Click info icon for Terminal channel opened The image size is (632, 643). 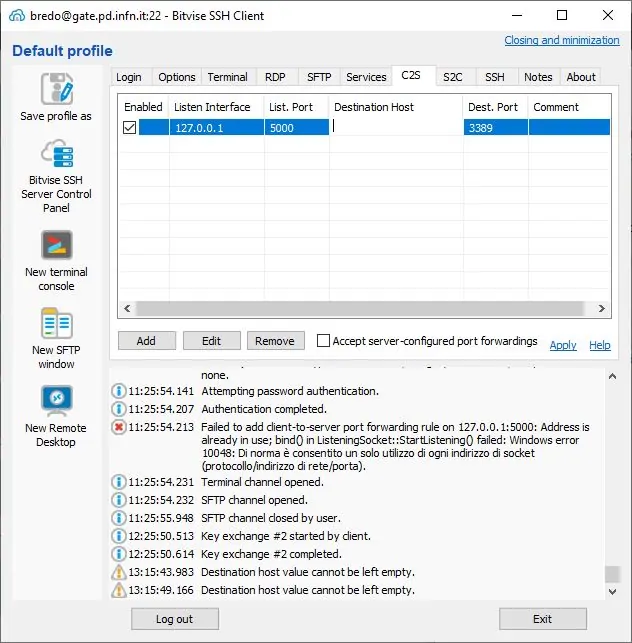point(119,482)
